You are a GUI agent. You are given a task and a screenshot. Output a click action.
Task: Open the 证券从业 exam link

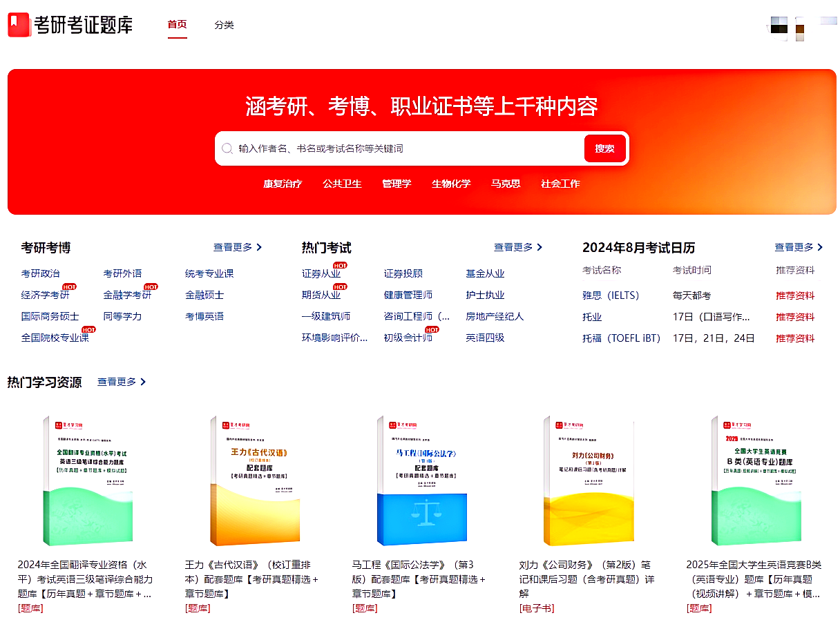click(321, 273)
